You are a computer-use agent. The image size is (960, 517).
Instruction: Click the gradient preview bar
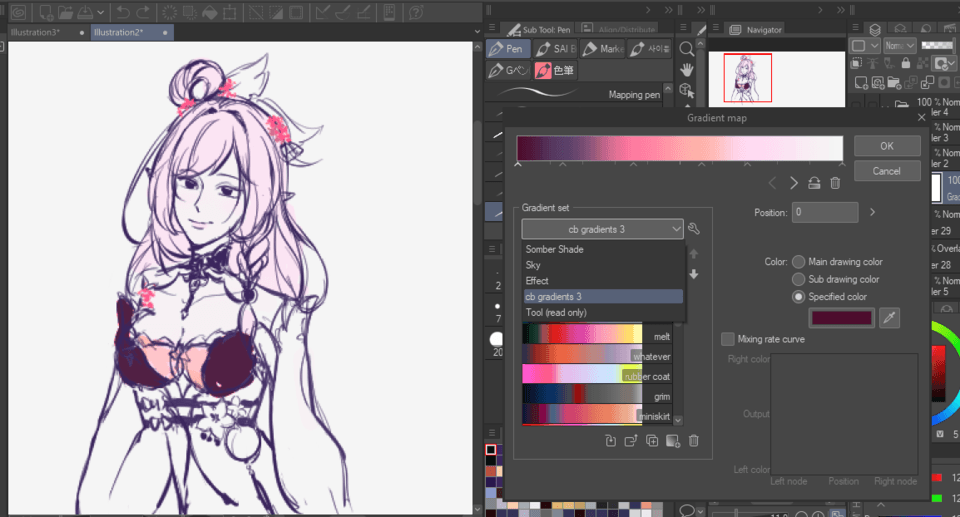680,148
